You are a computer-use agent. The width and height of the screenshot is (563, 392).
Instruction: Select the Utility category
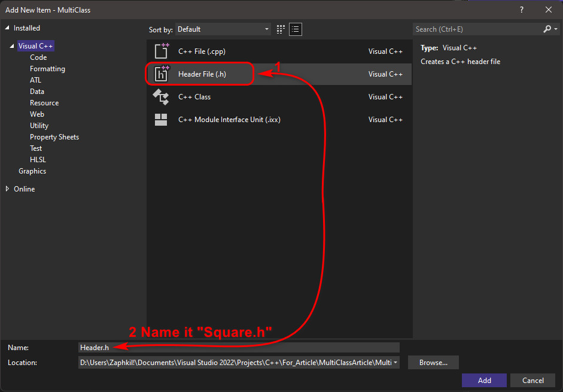39,126
